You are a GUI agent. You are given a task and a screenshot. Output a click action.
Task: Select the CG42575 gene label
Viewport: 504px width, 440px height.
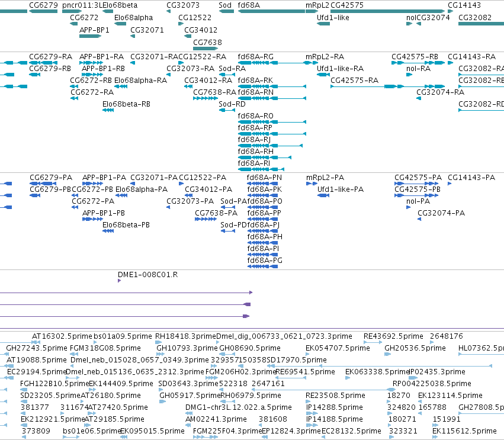point(347,5)
